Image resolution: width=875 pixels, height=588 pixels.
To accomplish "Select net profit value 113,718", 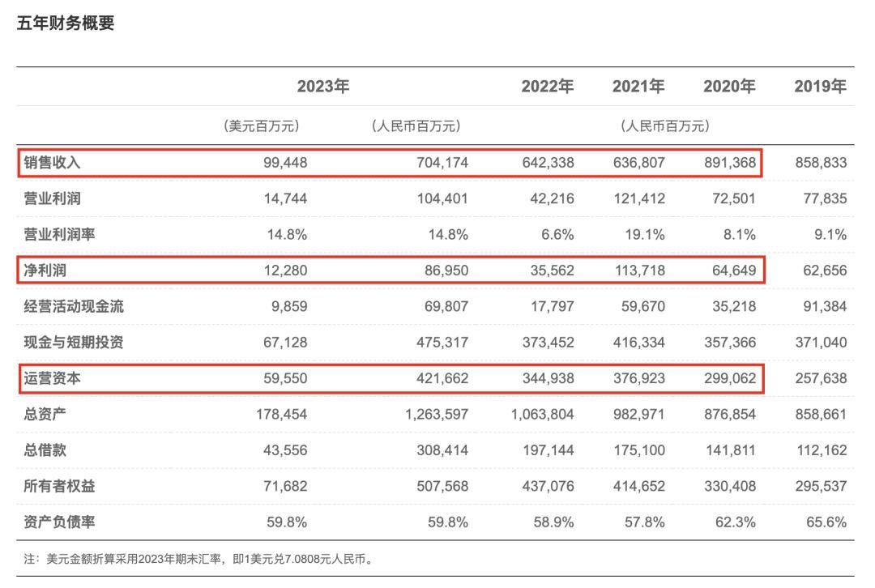I will (638, 271).
